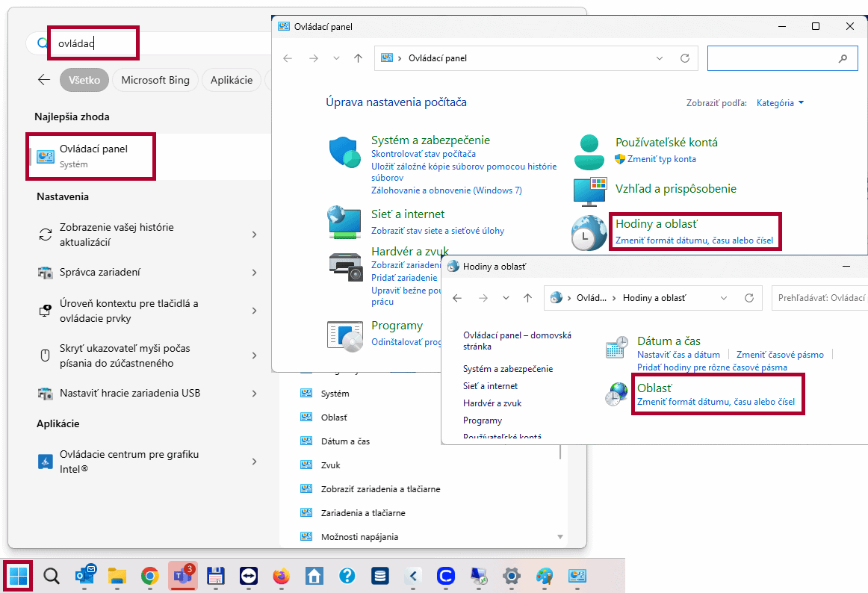Image resolution: width=868 pixels, height=593 pixels.
Task: Click the Používateľské kontá user icon
Action: click(589, 152)
